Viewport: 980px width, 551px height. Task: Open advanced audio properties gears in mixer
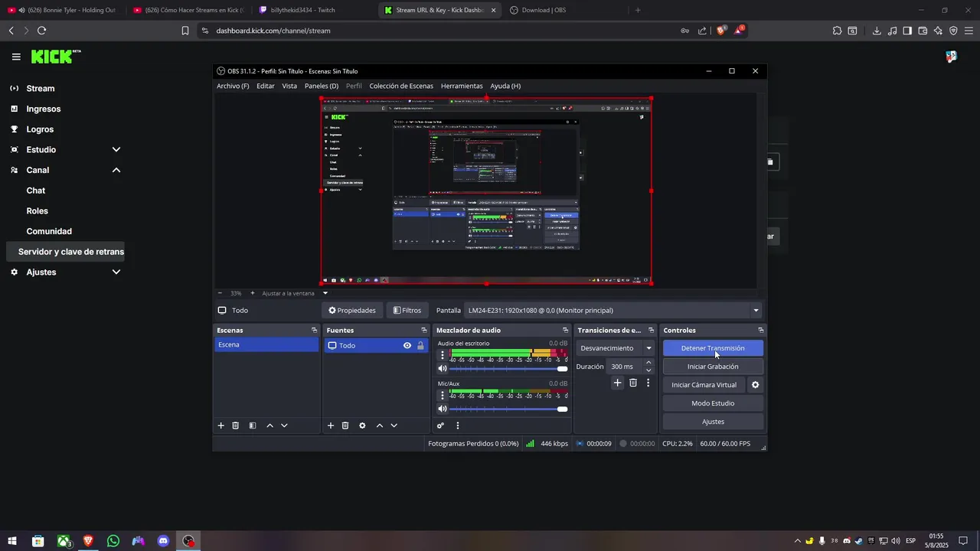coord(440,425)
